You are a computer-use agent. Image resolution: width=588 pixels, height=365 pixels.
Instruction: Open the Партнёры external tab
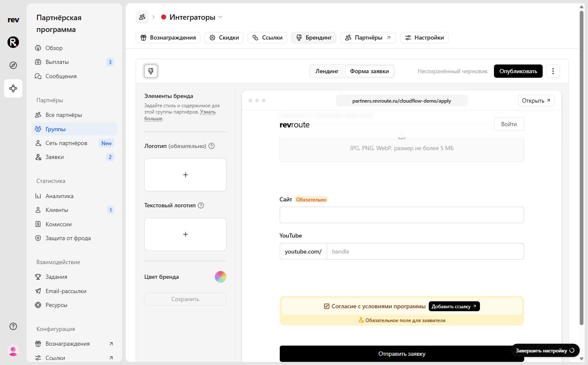point(368,37)
